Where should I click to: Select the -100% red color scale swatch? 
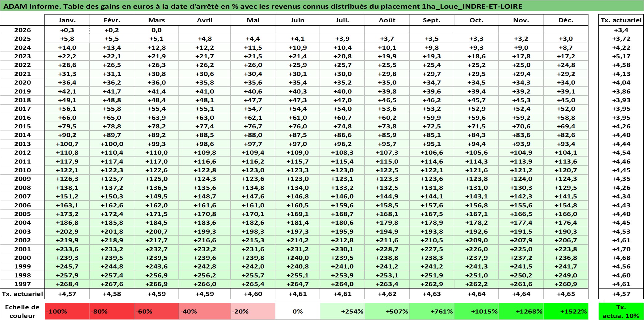[x=67, y=311]
